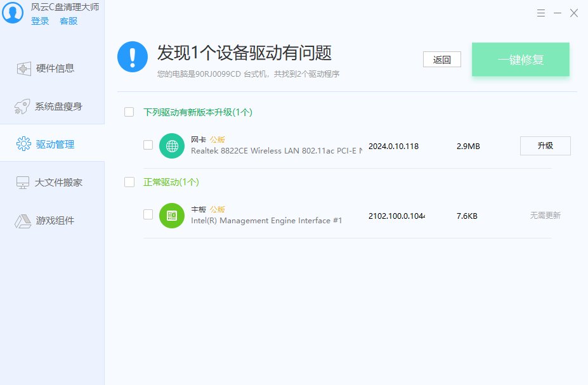Click the 返回 back button

click(x=441, y=60)
